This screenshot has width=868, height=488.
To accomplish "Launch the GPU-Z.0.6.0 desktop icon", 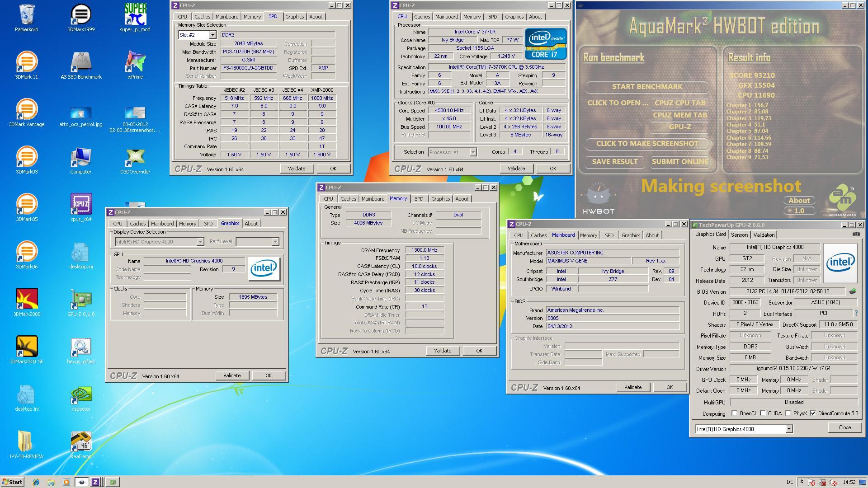I will tap(81, 302).
